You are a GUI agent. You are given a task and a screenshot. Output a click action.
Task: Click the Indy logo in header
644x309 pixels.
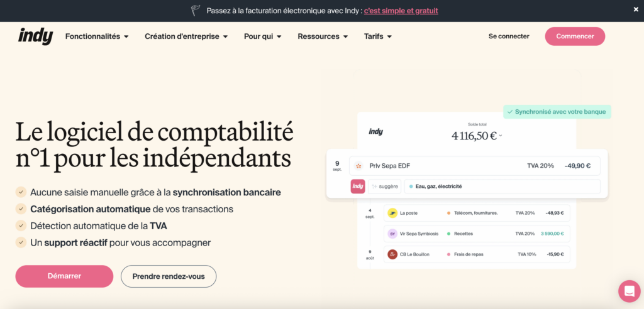tap(35, 36)
